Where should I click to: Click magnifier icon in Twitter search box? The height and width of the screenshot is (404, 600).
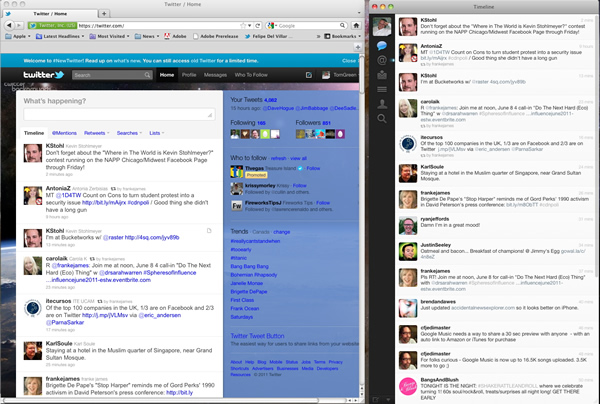click(x=147, y=75)
